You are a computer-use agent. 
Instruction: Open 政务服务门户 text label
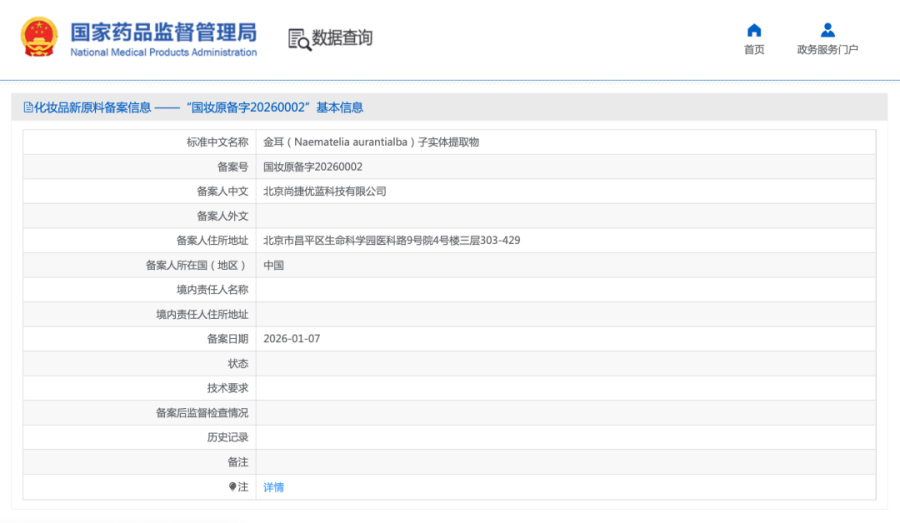tap(827, 50)
